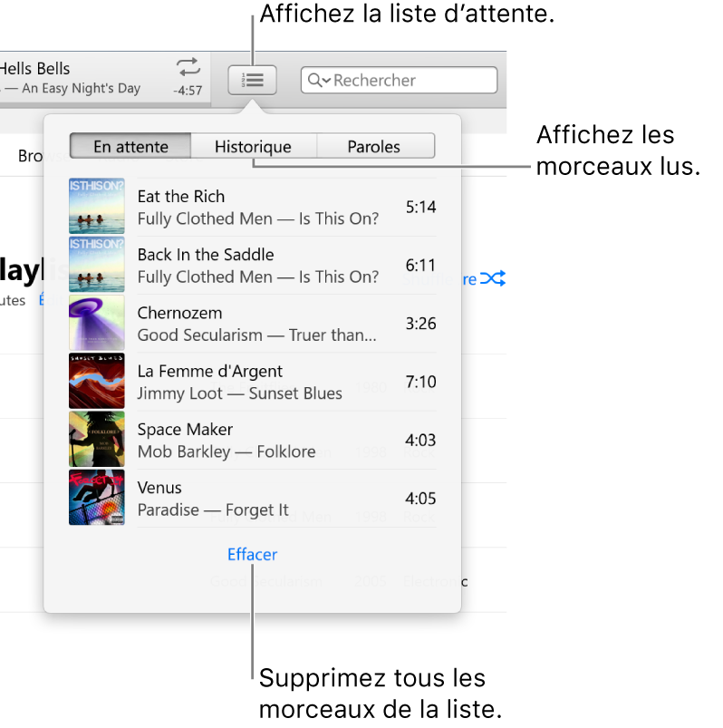Click Sunset Blues album artwork
The image size is (723, 728).
pyautogui.click(x=97, y=381)
